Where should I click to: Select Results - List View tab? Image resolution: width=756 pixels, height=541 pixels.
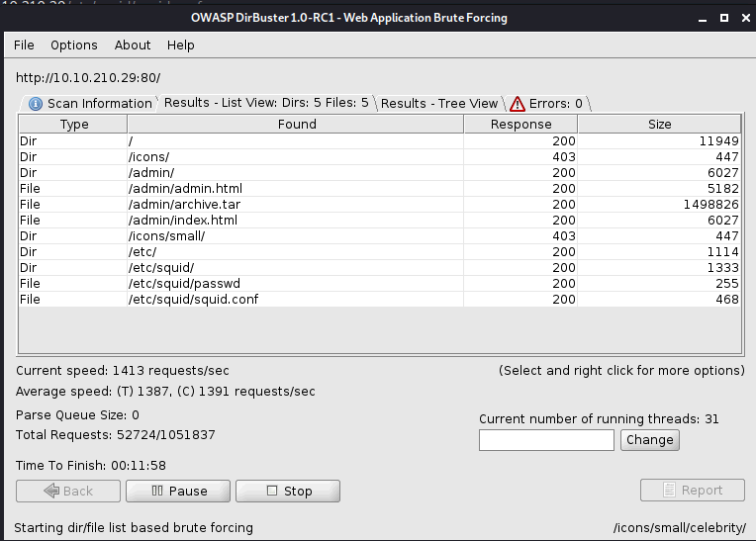[266, 103]
